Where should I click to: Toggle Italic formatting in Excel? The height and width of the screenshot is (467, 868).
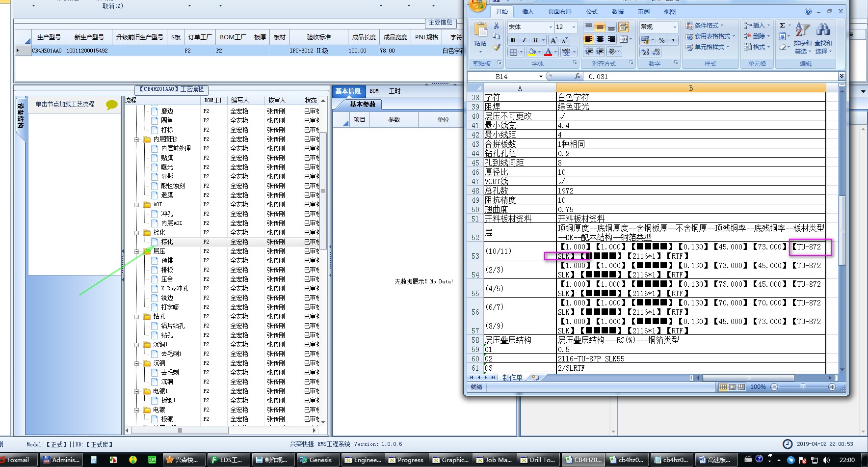(524, 40)
